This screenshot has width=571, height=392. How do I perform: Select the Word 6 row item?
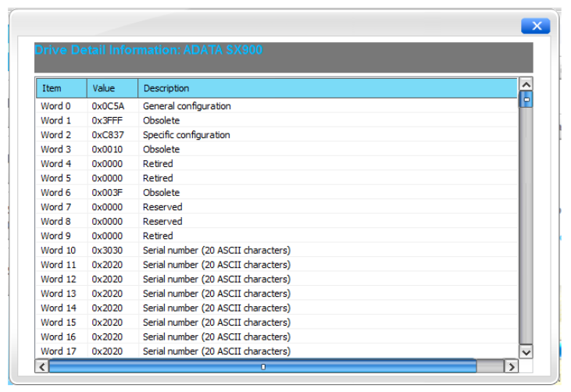tap(55, 193)
